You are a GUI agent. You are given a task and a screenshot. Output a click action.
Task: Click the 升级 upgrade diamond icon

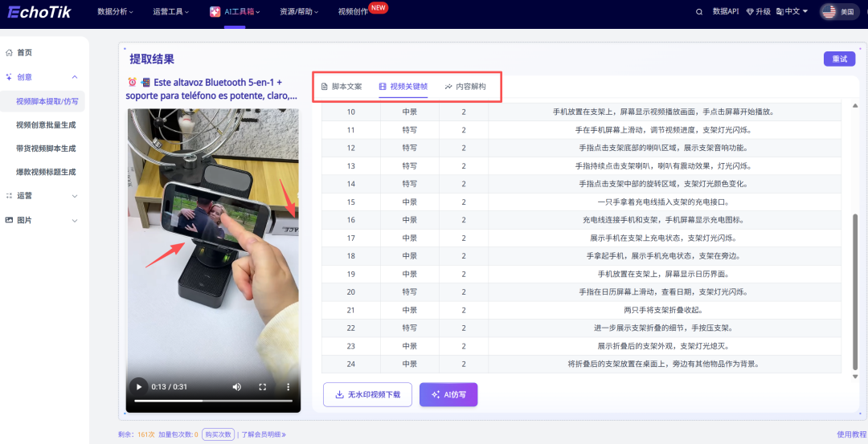coord(749,11)
